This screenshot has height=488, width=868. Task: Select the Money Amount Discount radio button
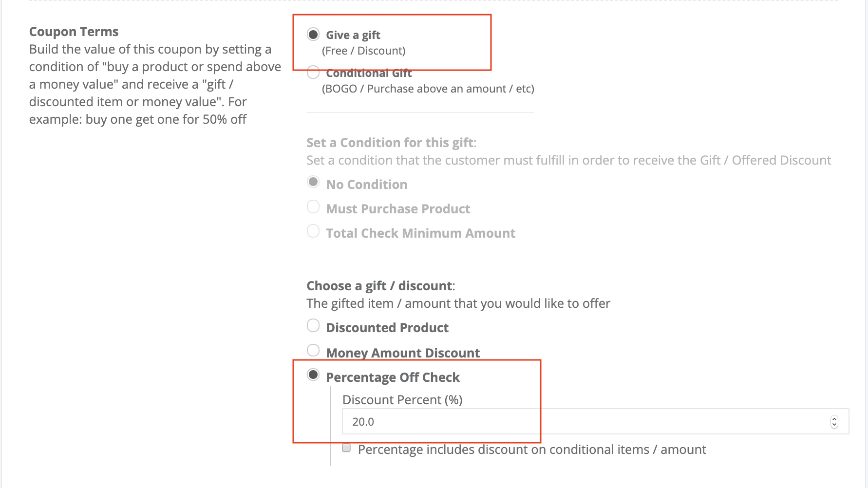click(313, 350)
